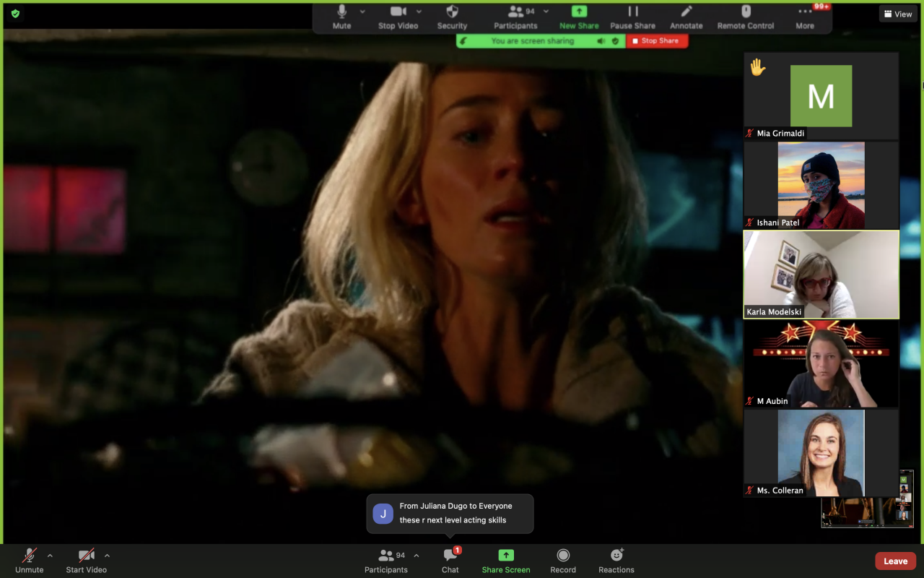Click the red Leave button
This screenshot has height=578, width=924.
[x=896, y=561]
